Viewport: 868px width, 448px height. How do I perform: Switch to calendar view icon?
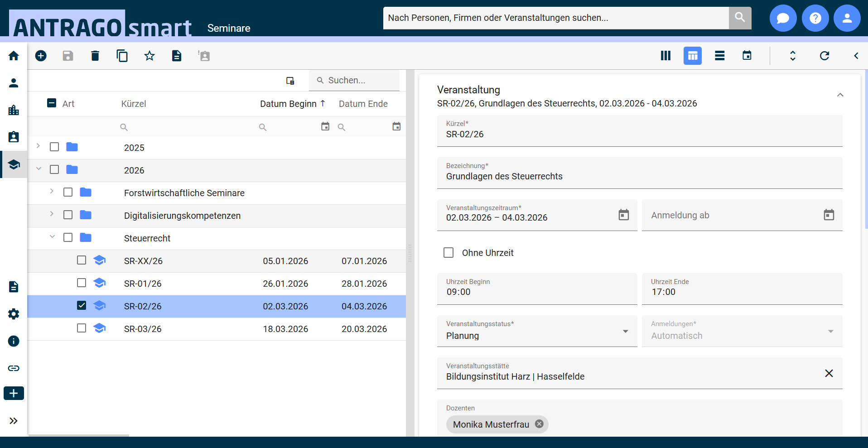point(747,56)
